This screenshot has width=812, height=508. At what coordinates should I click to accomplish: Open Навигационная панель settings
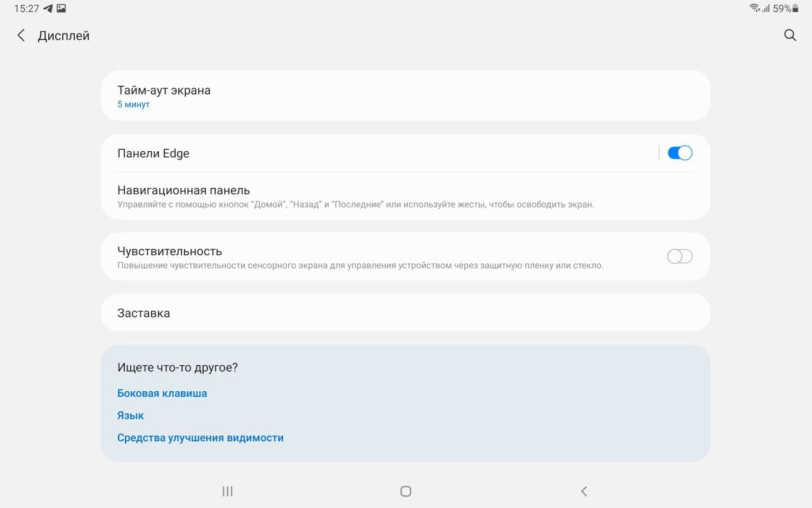[183, 190]
